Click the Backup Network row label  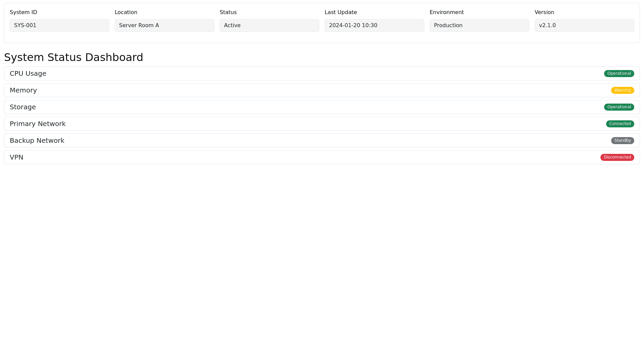[37, 140]
